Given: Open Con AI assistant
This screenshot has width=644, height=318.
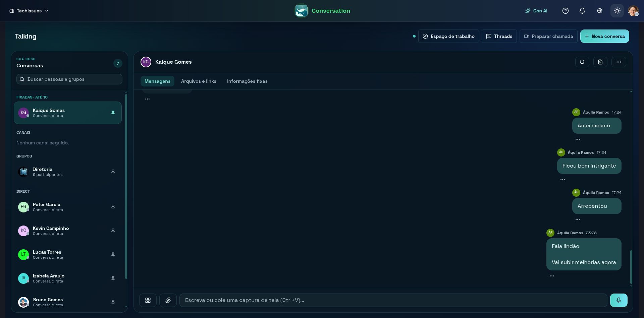Looking at the screenshot, I should 536,11.
